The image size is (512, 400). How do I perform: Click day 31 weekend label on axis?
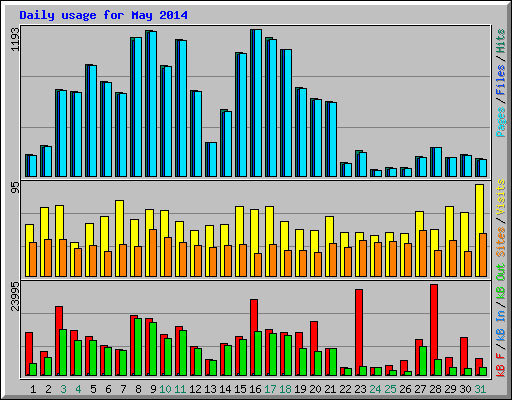(480, 389)
